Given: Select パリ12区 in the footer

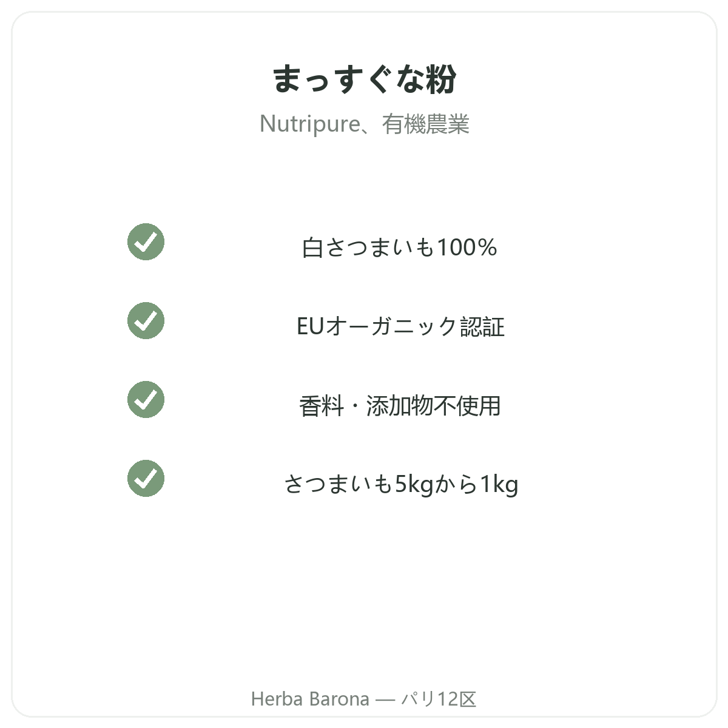Looking at the screenshot, I should [x=439, y=699].
